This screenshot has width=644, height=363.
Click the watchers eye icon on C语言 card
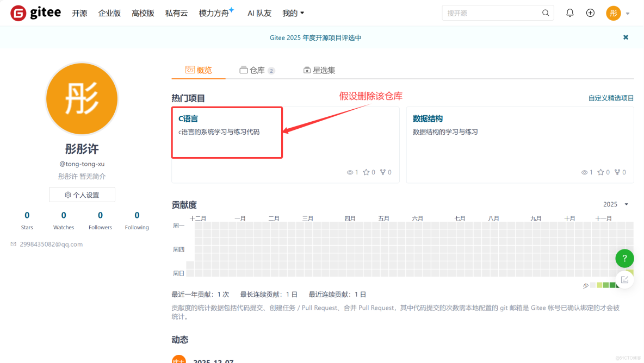coord(350,172)
